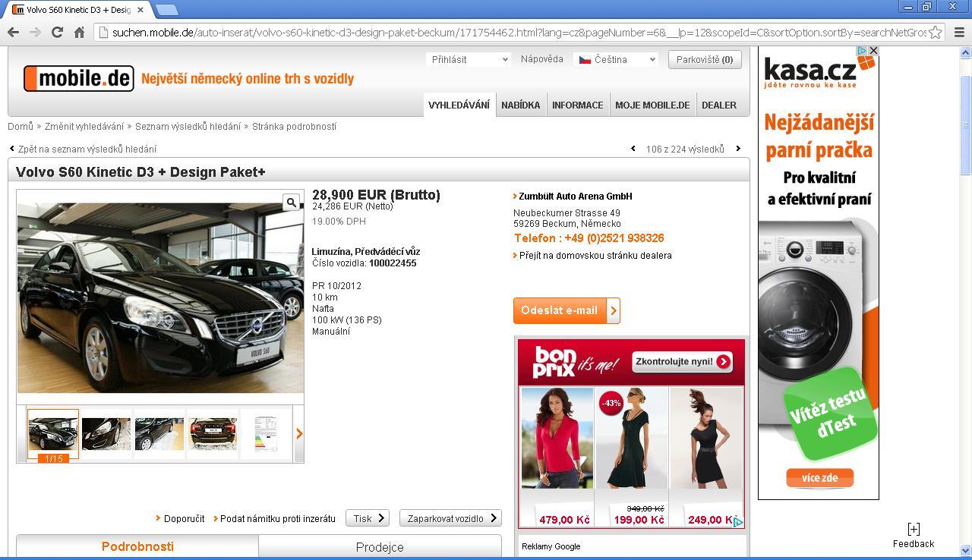The image size is (972, 560).
Task: Click the browser reload page icon
Action: pyautogui.click(x=57, y=32)
